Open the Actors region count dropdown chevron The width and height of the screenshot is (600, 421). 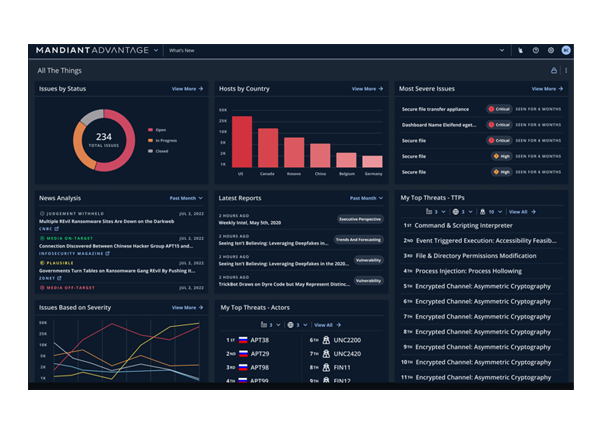[305, 325]
